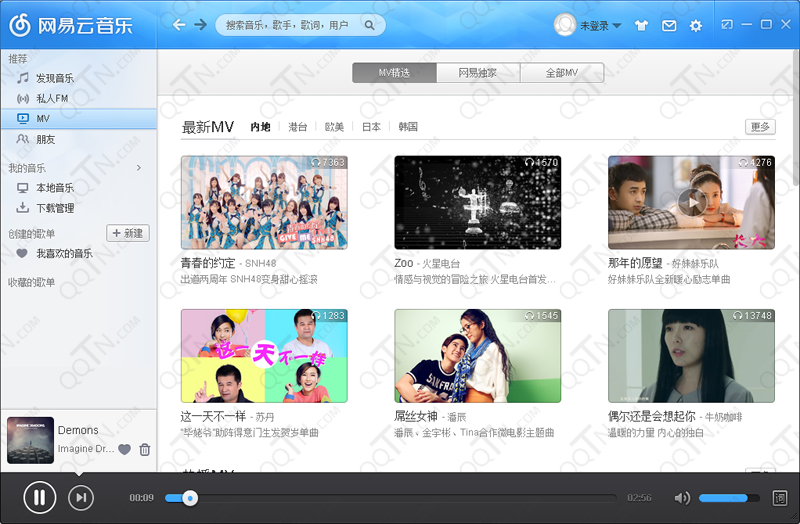Click the 新建 playlist button
Screen dimensions: 800x524
pyautogui.click(x=128, y=233)
